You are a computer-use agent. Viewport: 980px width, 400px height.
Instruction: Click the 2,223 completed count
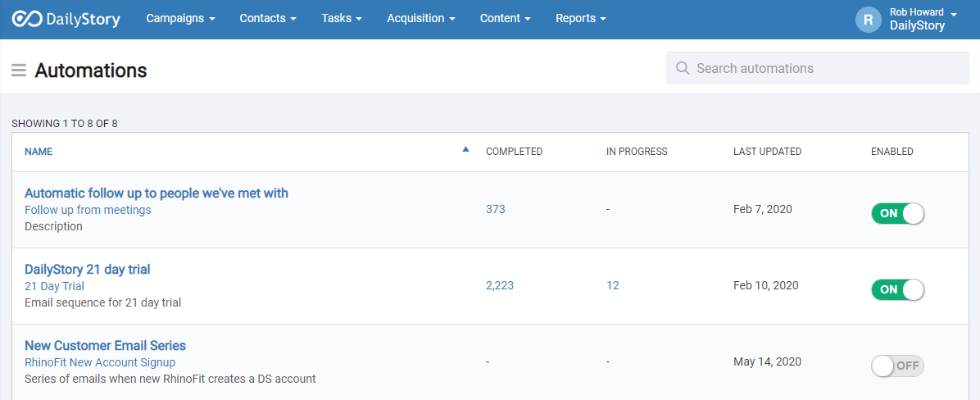point(500,285)
